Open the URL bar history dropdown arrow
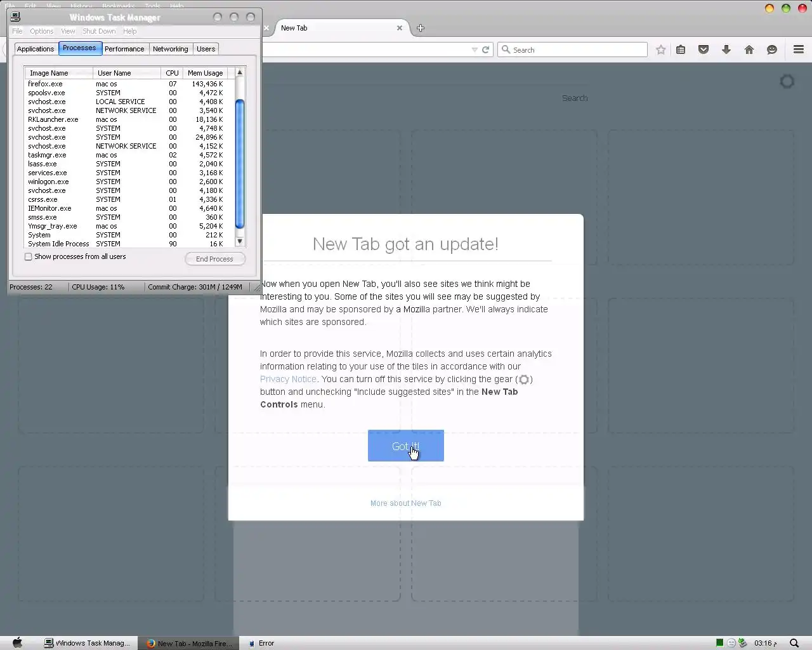 [x=475, y=50]
